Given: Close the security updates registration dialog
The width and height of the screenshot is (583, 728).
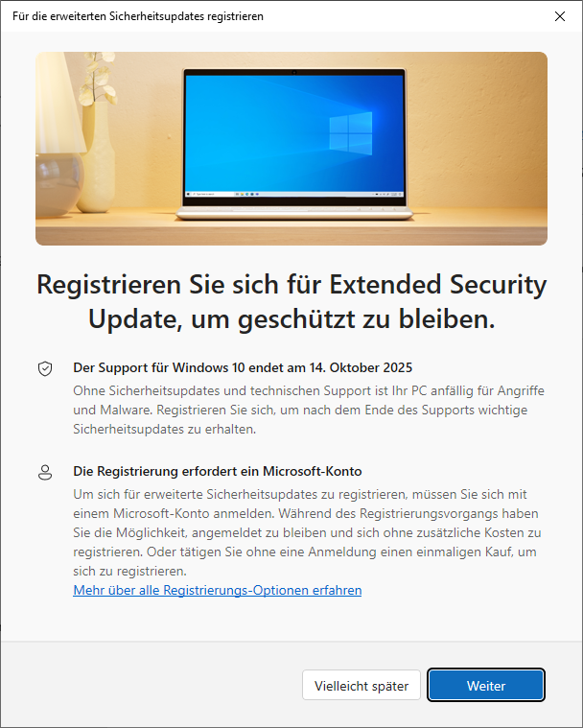Looking at the screenshot, I should [x=560, y=16].
